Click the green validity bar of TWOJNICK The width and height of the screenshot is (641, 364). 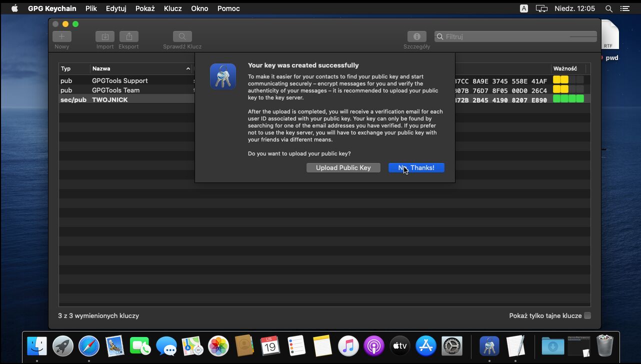(568, 99)
